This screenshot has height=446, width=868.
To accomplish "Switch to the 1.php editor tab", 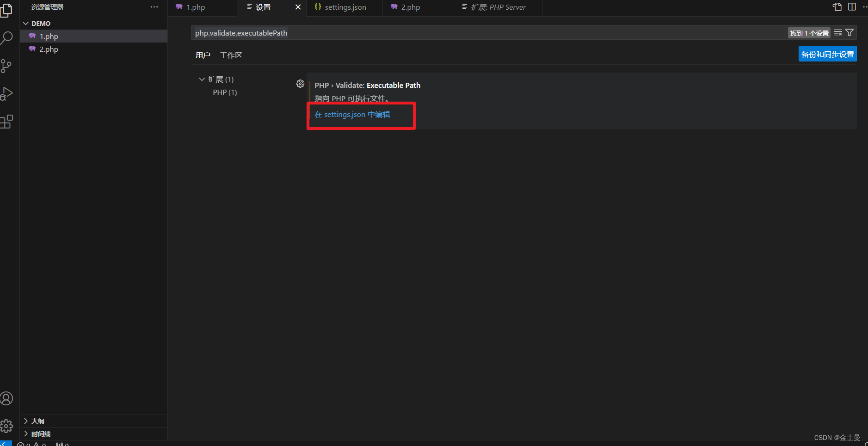I will point(202,7).
